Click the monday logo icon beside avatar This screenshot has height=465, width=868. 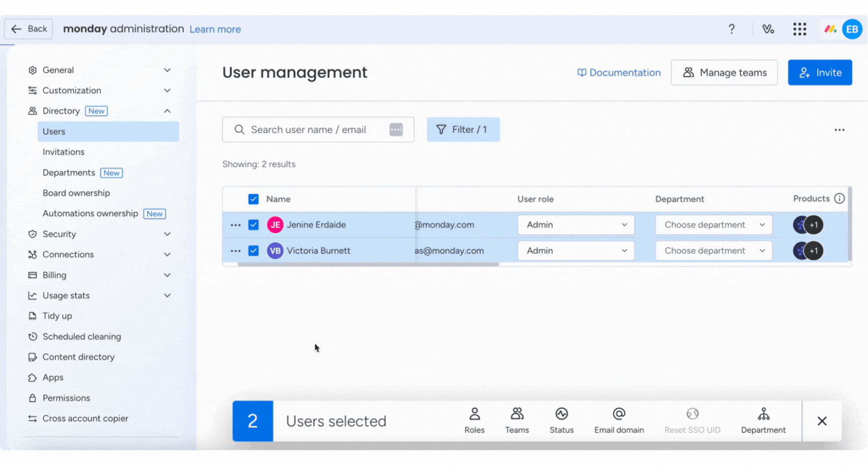pos(831,29)
